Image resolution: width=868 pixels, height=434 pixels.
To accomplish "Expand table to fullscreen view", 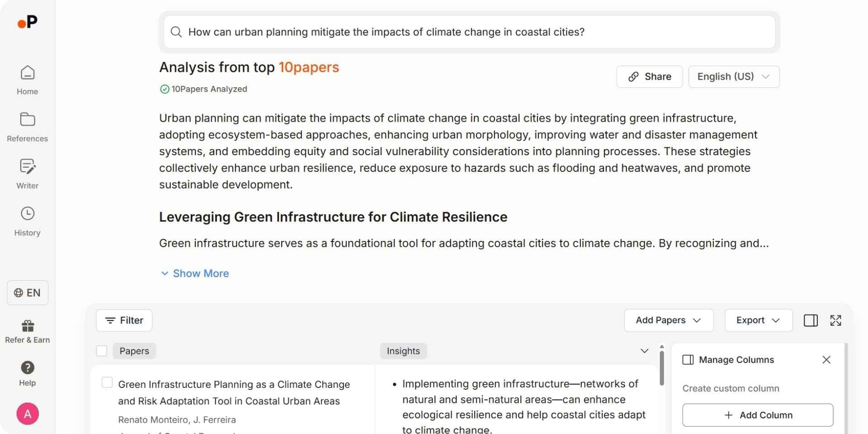I will [x=835, y=321].
